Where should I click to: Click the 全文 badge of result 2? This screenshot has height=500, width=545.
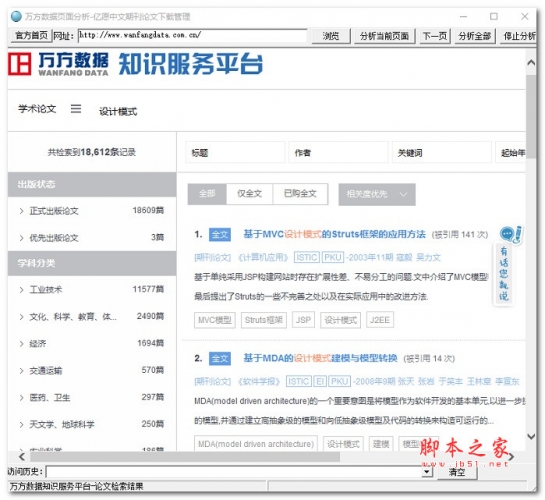coord(220,359)
